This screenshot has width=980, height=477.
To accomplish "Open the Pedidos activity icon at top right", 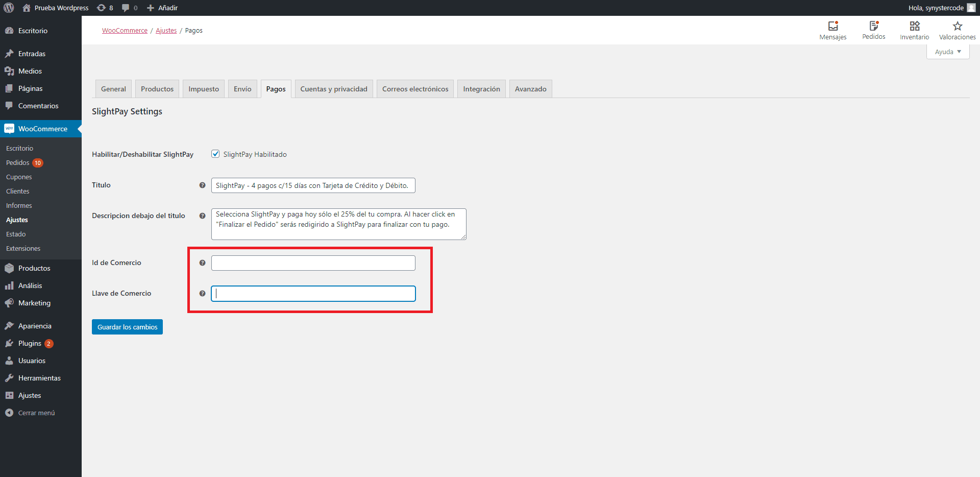I will [x=874, y=26].
